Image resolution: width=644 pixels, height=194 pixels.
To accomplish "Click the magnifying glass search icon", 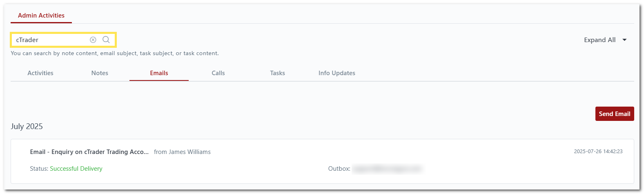I will click(106, 40).
